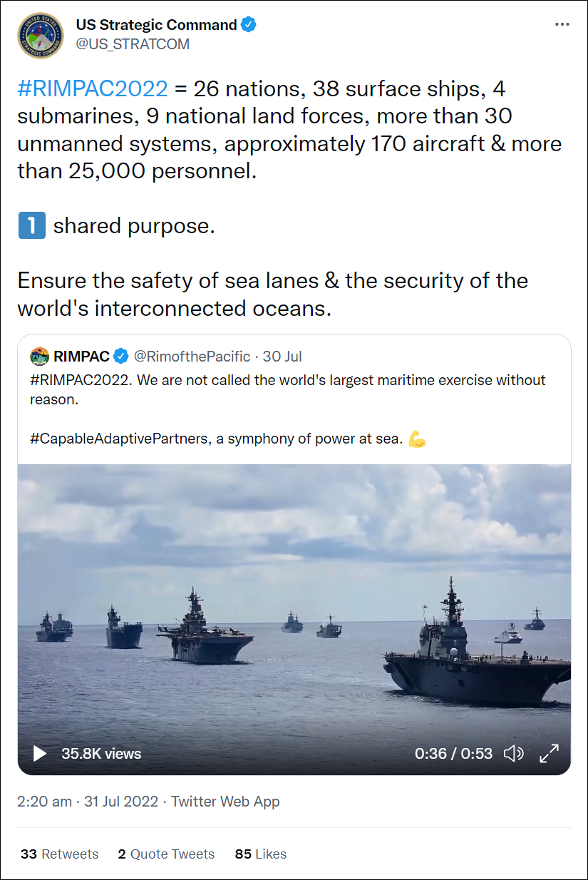Play the embedded RIMPAC video
The width and height of the screenshot is (588, 880).
pyautogui.click(x=39, y=753)
